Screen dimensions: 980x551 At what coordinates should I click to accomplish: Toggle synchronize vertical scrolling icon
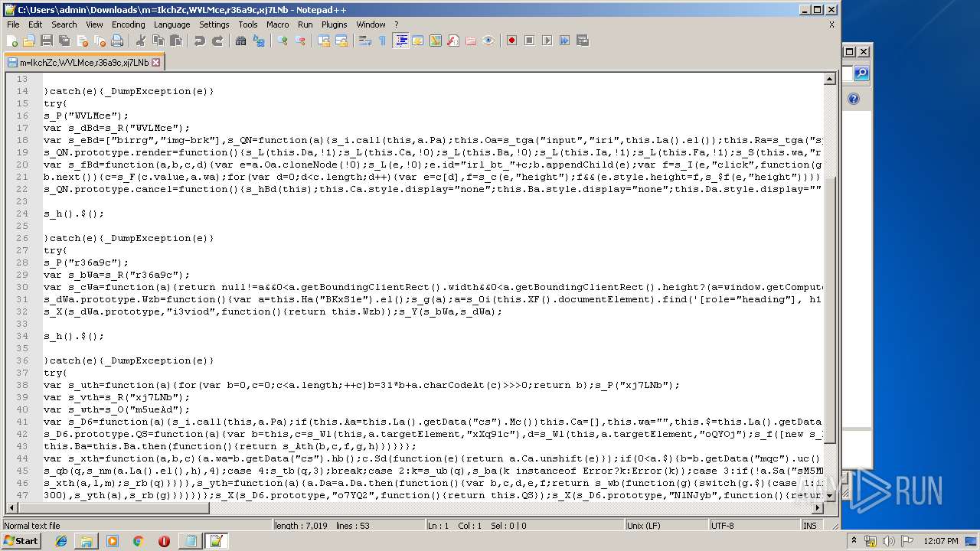pos(323,41)
